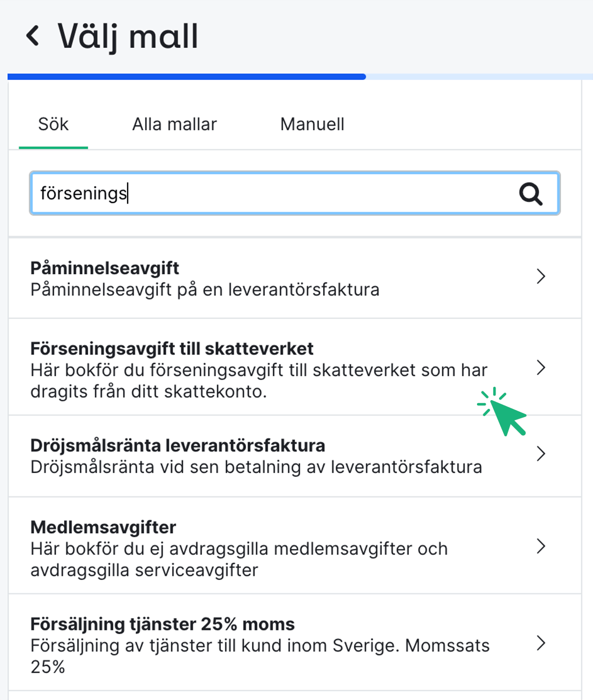Screen dimensions: 593x700
Task: Choose Försäljning tjänster 25% moms title
Action: [163, 624]
